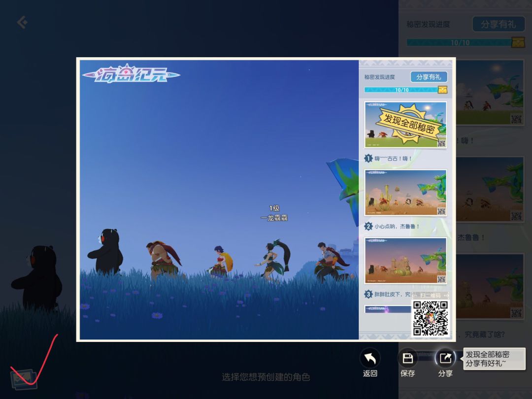Click the 秘密发现进度 label in the popup
The width and height of the screenshot is (532, 399).
click(x=380, y=77)
